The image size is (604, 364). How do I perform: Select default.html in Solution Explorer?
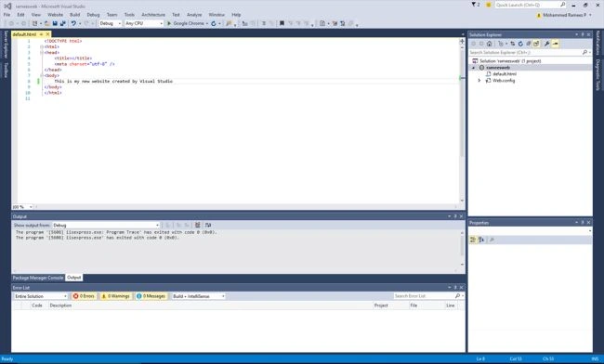click(505, 74)
